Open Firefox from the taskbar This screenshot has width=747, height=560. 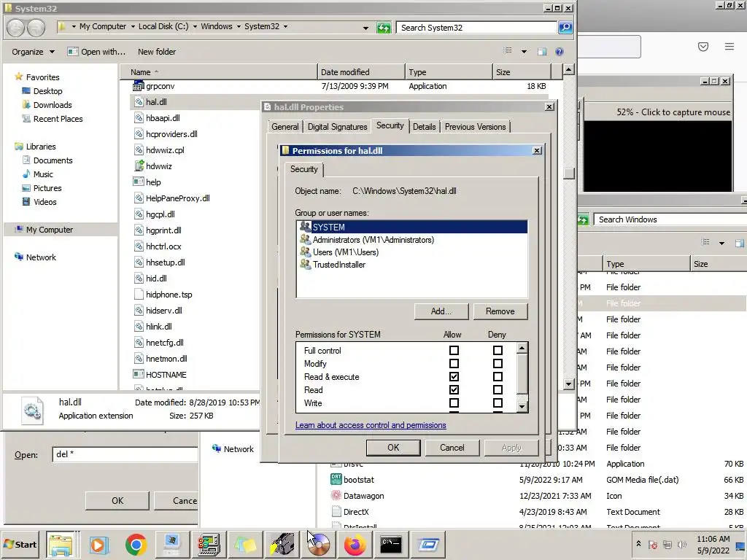(x=355, y=545)
